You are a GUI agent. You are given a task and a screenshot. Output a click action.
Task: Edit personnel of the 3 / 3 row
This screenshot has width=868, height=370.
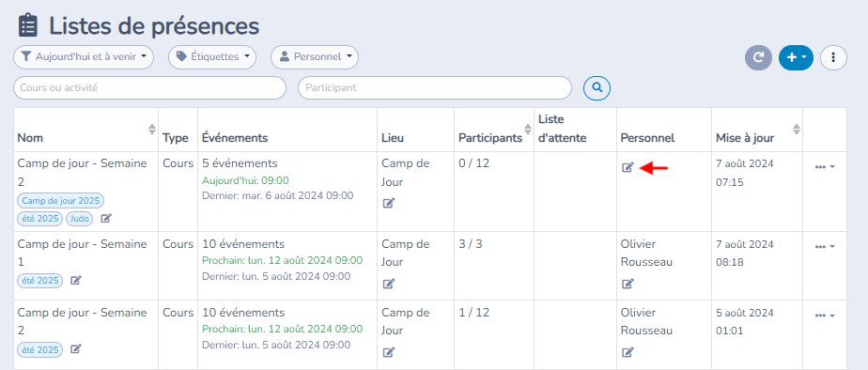click(628, 284)
